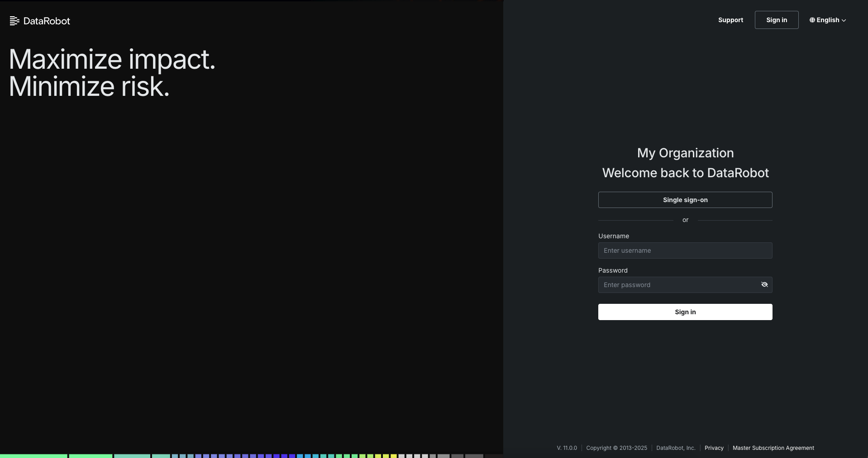Choose Single sign-on button
Viewport: 868px width, 458px height.
(685, 200)
